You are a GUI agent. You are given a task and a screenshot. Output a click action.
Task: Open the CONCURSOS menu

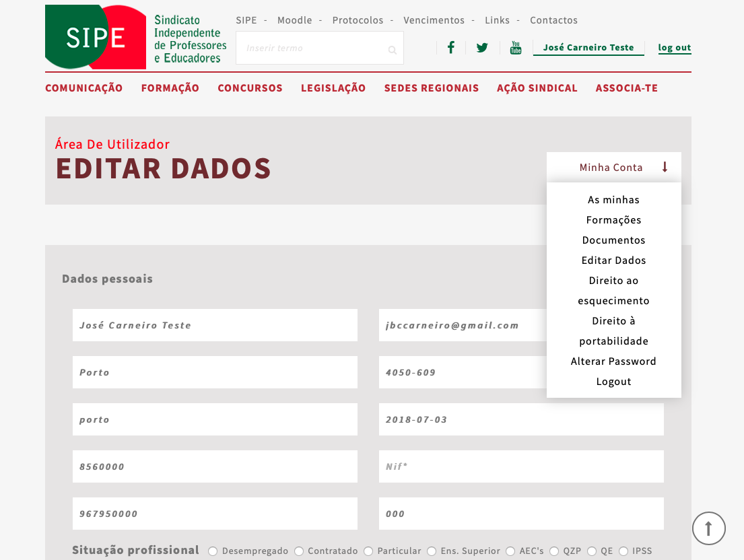click(x=250, y=88)
